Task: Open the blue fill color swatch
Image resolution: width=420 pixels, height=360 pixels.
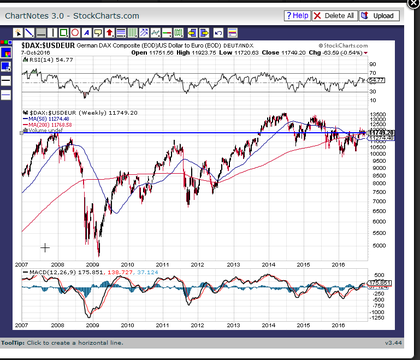Action: point(6,67)
